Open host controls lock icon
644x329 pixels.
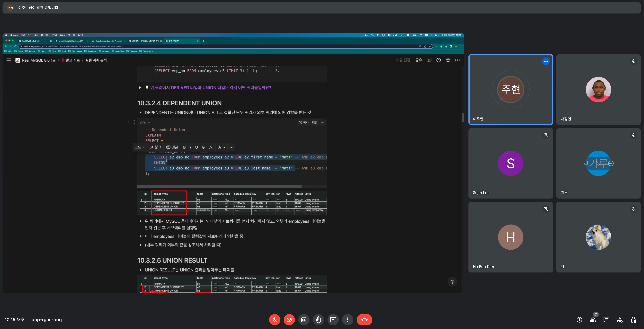click(633, 319)
